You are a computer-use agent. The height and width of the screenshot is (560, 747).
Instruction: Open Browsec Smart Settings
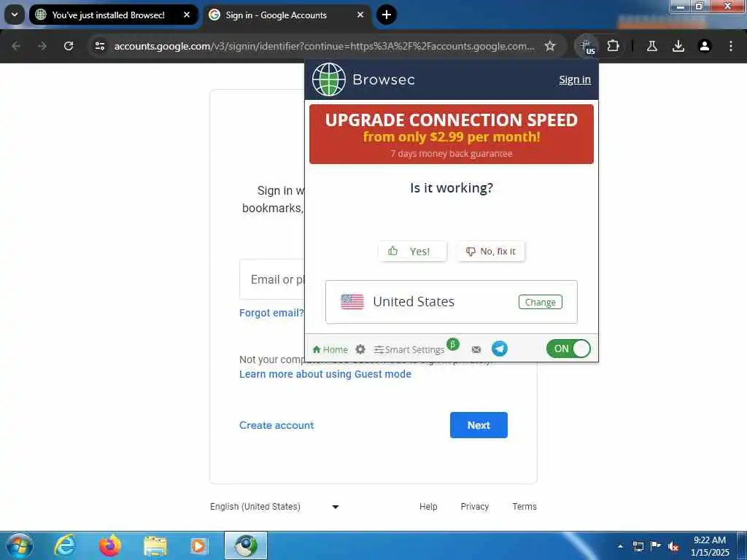point(409,349)
